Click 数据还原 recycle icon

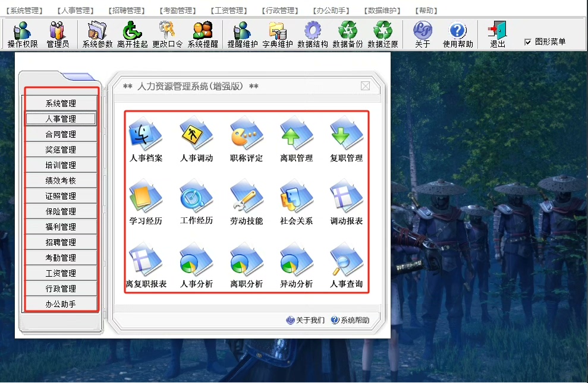[382, 35]
